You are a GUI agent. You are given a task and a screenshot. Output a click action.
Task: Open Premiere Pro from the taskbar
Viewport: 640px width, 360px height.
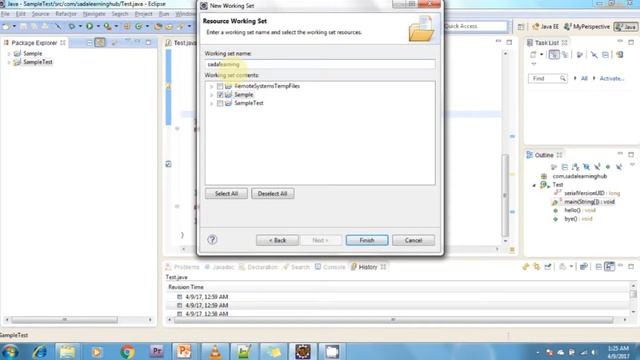tap(157, 351)
